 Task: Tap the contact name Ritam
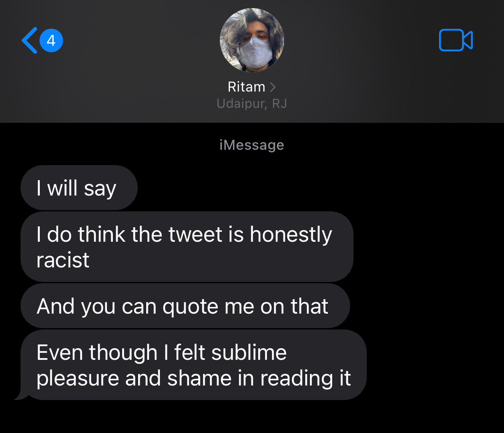[247, 87]
